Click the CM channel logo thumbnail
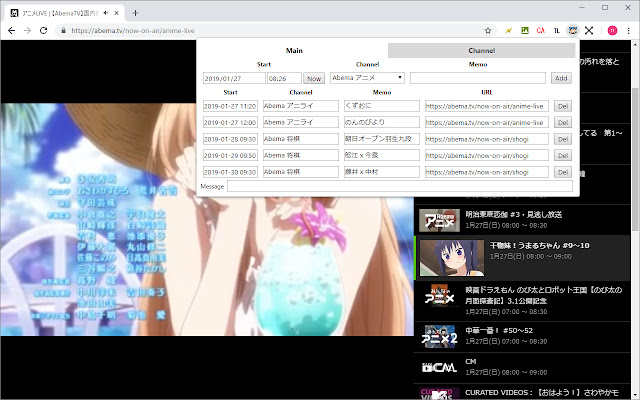The height and width of the screenshot is (400, 640). point(439,368)
